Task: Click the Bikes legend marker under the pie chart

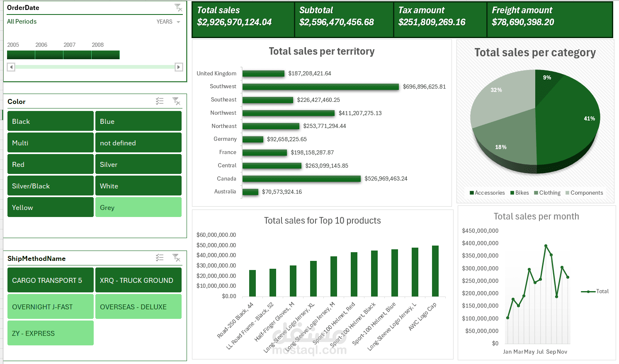Action: click(x=512, y=193)
